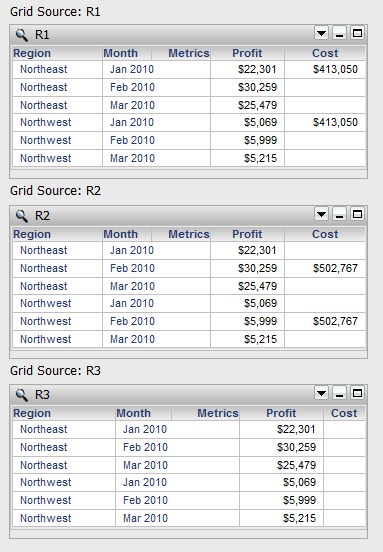Select the Profit column header in R3
This screenshot has height=552, width=383.
281,413
